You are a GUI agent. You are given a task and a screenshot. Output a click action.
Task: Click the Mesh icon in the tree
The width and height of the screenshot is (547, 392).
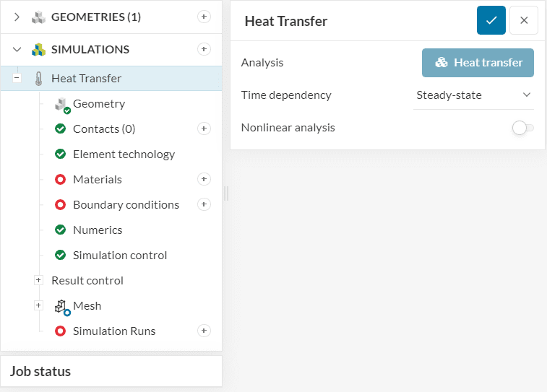click(x=62, y=306)
